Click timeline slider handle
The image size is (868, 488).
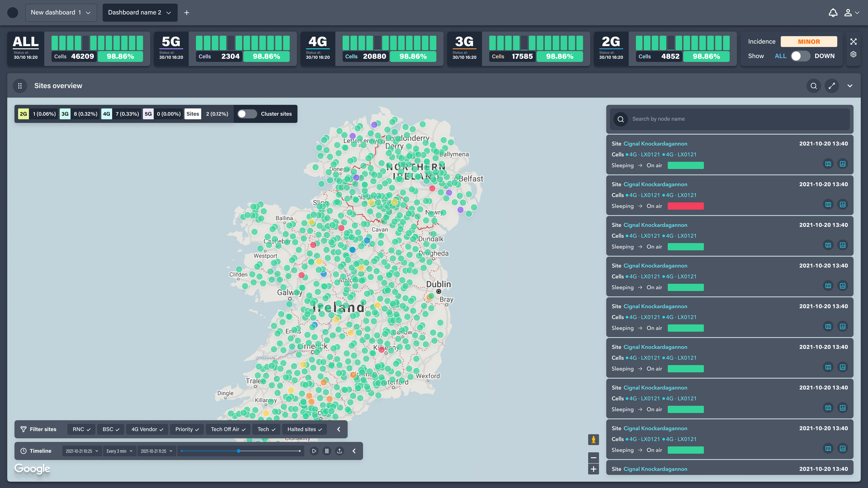click(x=238, y=451)
